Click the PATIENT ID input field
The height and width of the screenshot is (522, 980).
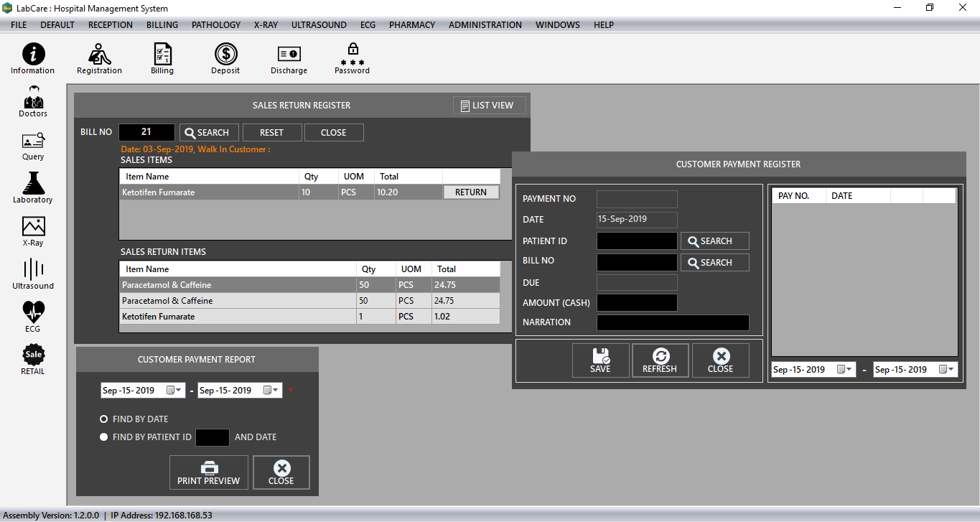pyautogui.click(x=637, y=241)
